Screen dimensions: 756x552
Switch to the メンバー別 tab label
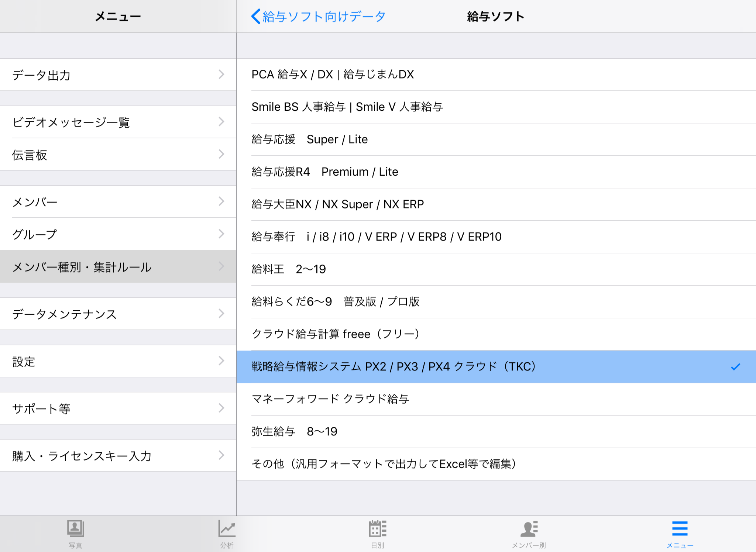(529, 545)
